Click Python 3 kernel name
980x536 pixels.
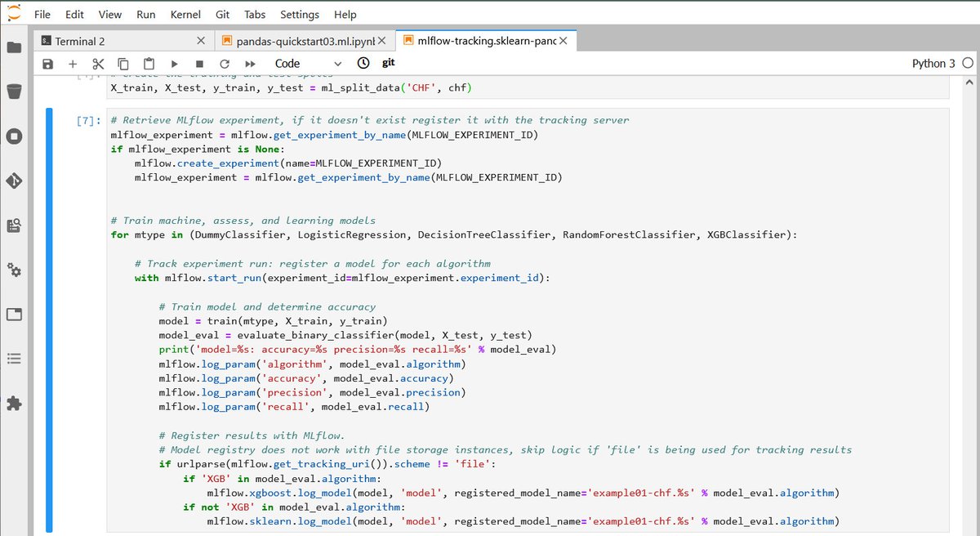tap(933, 62)
